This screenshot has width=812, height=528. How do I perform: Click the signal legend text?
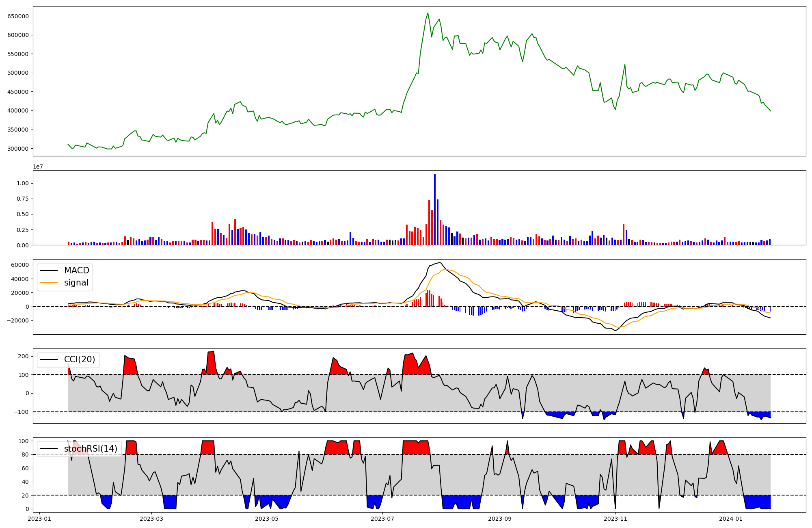[76, 283]
